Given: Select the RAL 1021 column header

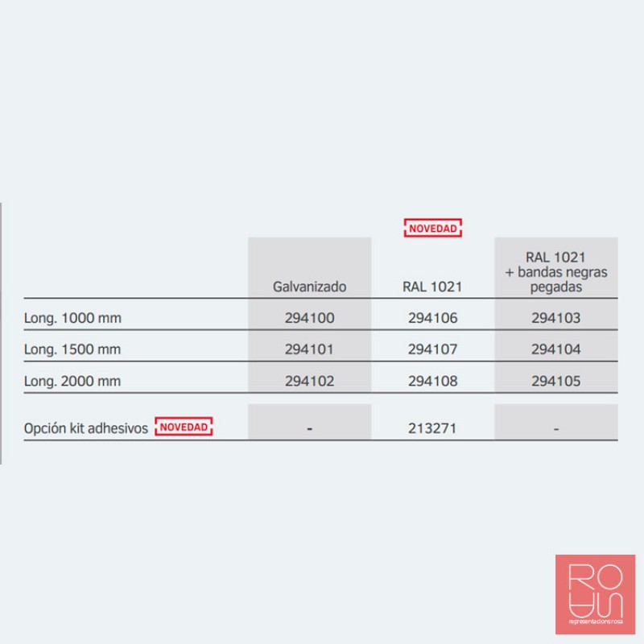Looking at the screenshot, I should click(x=432, y=286).
